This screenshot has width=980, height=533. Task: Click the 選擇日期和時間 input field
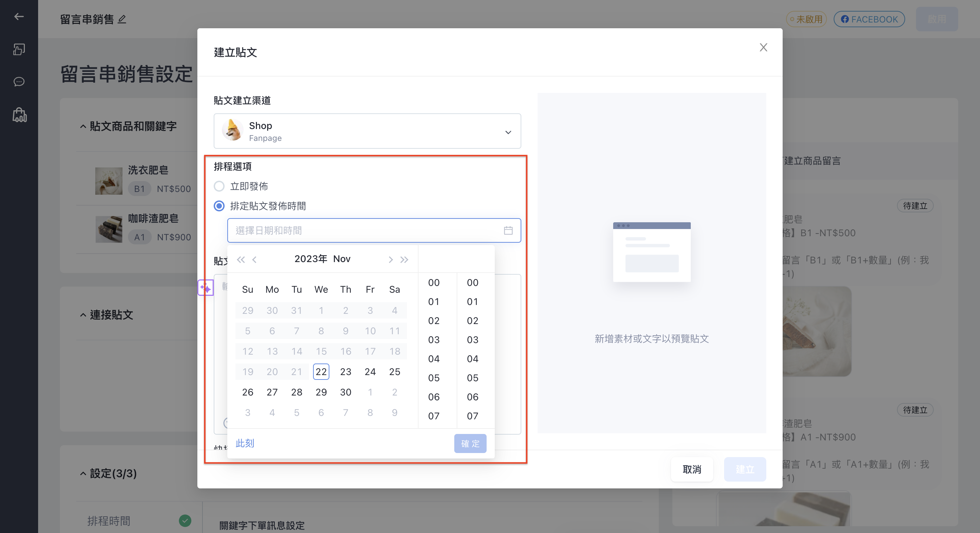pos(374,230)
